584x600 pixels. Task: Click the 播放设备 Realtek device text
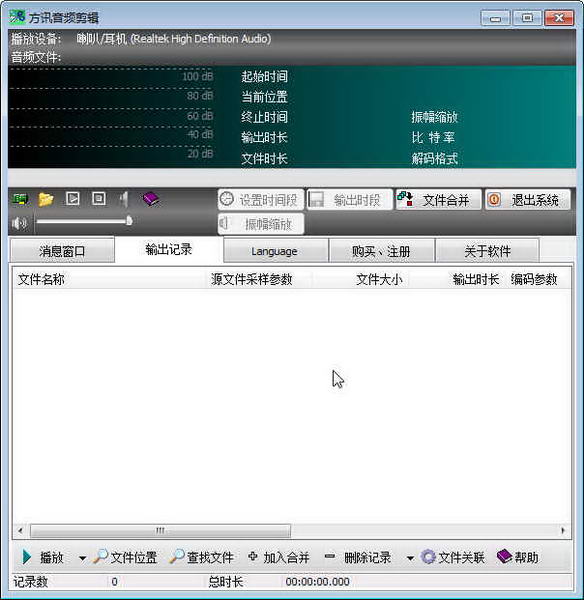point(174,39)
